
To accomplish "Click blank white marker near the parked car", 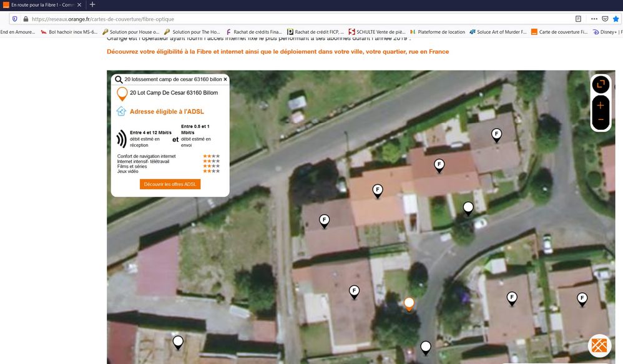I will [x=468, y=208].
